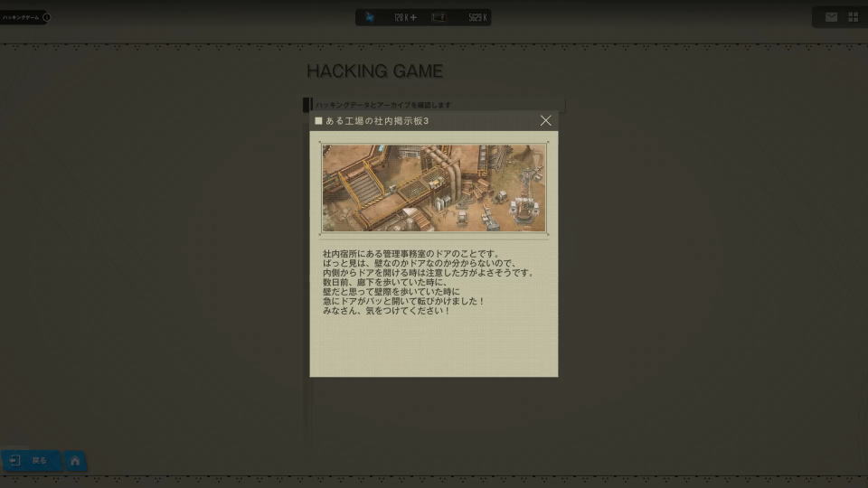The height and width of the screenshot is (488, 868).
Task: Click the blue currency icon in top bar
Action: pos(370,18)
